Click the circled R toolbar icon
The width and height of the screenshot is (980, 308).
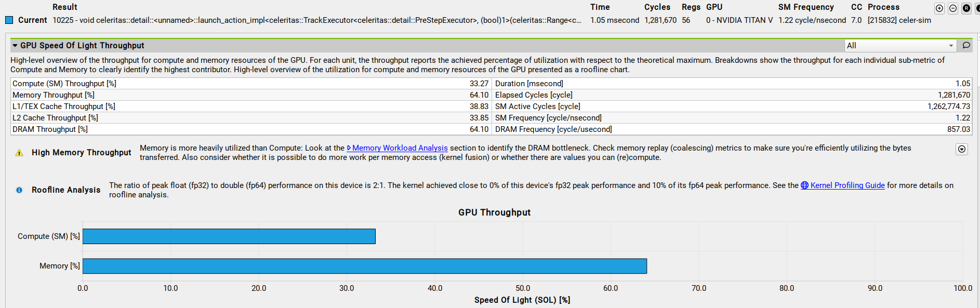tap(966, 8)
